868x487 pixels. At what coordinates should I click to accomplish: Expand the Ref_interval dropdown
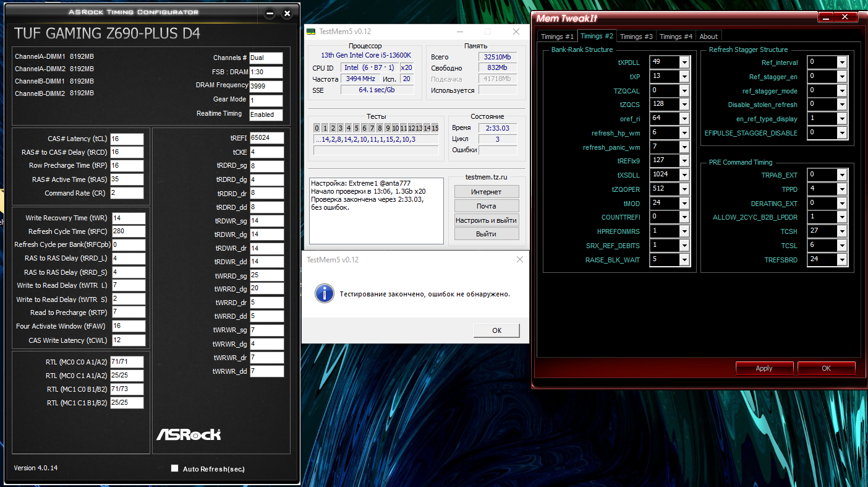(842, 62)
